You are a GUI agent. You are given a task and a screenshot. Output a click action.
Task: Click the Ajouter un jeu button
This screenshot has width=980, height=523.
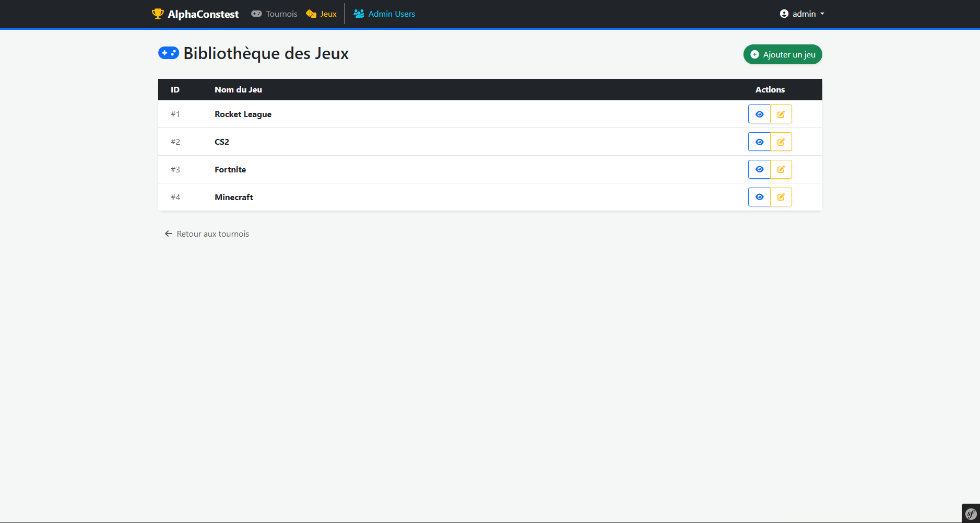(783, 54)
